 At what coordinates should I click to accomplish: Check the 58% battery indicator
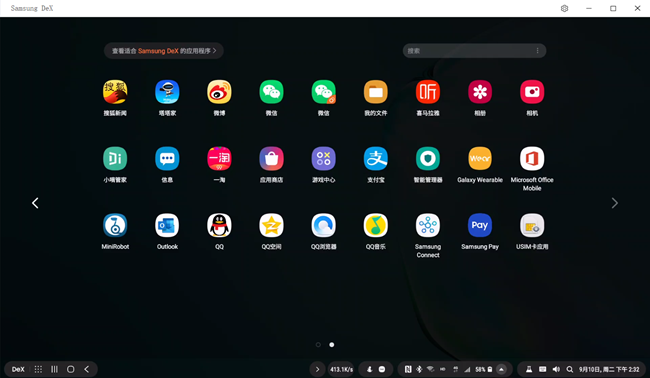484,369
